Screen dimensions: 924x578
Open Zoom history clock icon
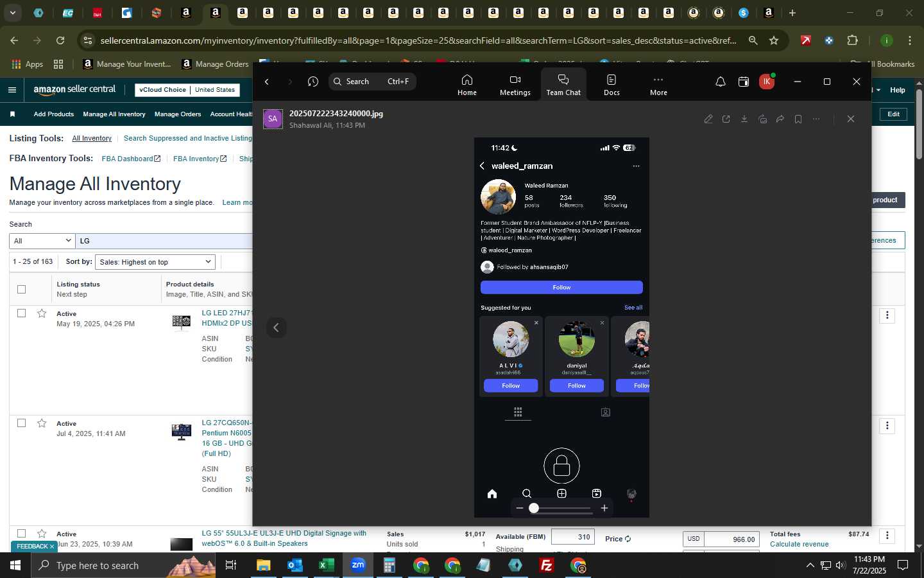tap(313, 82)
